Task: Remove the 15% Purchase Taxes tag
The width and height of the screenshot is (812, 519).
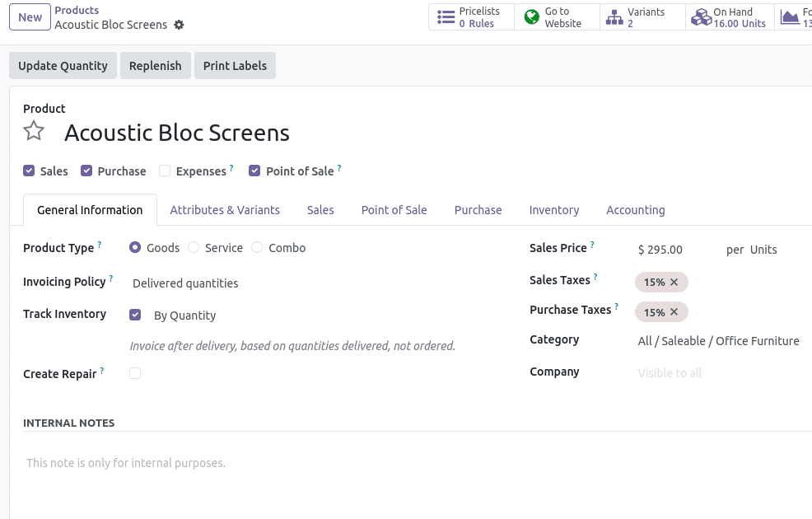Action: click(x=674, y=312)
